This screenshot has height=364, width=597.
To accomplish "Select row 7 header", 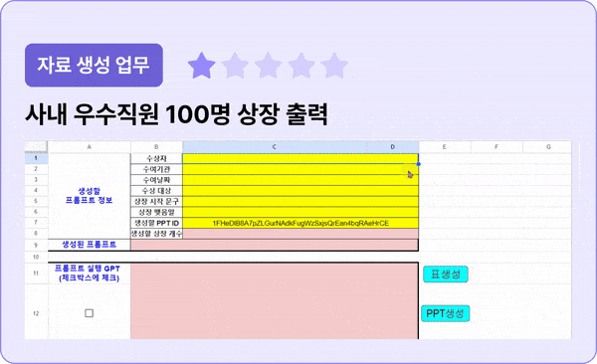I will (x=36, y=223).
